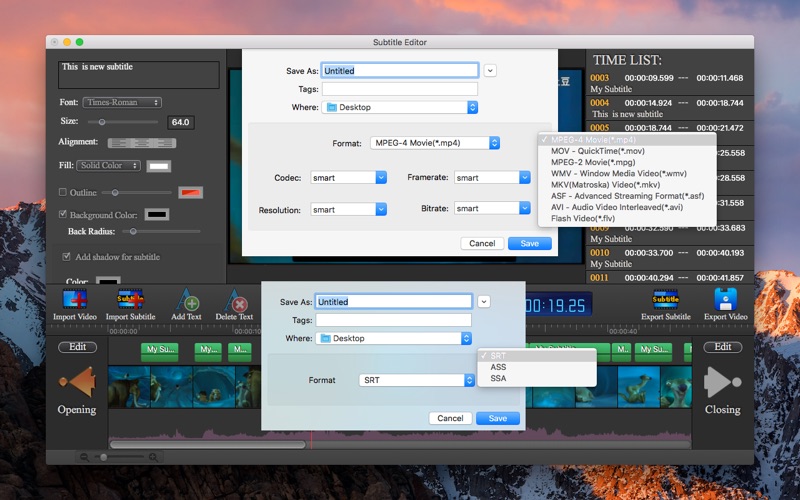Select MOV - QuickTime(*.mov) format

(627, 151)
